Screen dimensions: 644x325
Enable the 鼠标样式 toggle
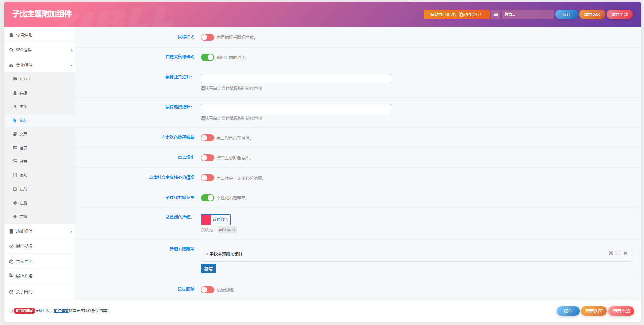point(207,37)
